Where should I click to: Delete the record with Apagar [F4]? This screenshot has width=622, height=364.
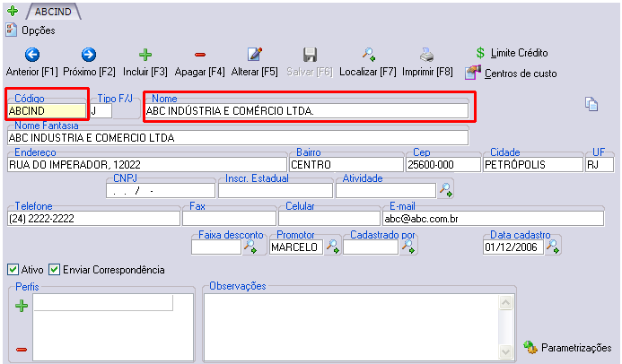pyautogui.click(x=200, y=62)
